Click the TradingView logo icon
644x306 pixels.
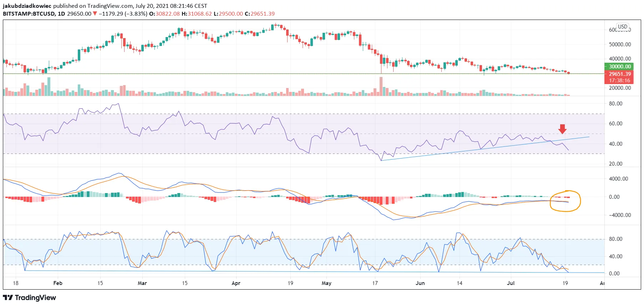[8, 297]
